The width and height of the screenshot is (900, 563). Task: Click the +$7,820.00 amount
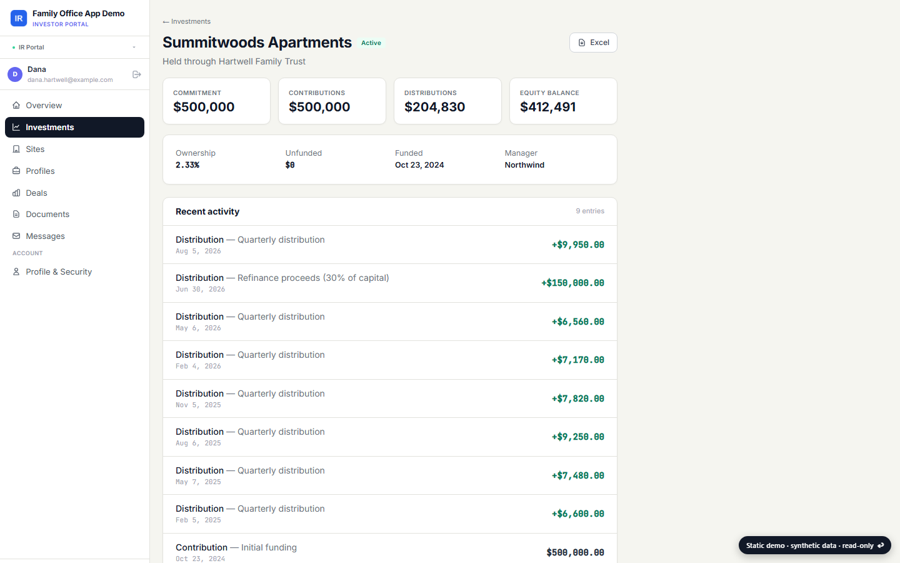[578, 399]
